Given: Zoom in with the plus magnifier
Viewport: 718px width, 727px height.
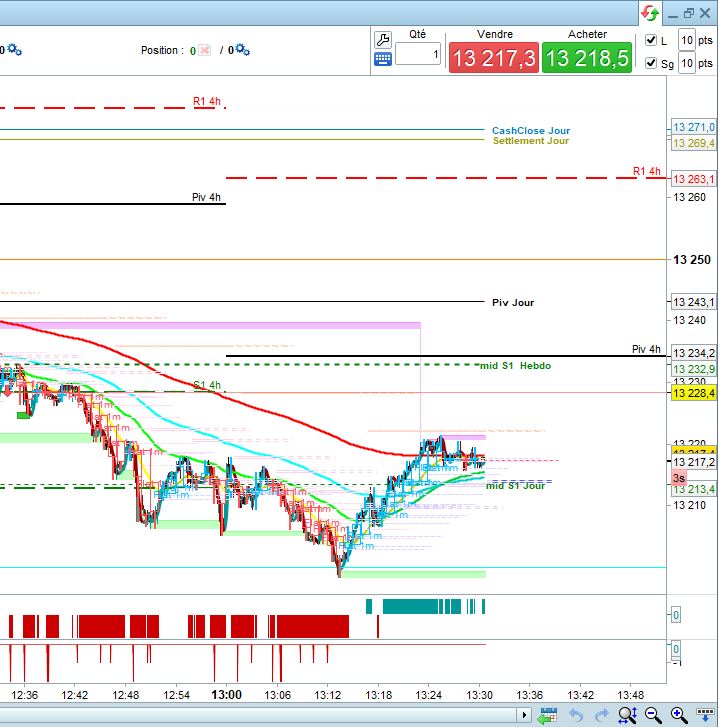Looking at the screenshot, I should [x=679, y=715].
